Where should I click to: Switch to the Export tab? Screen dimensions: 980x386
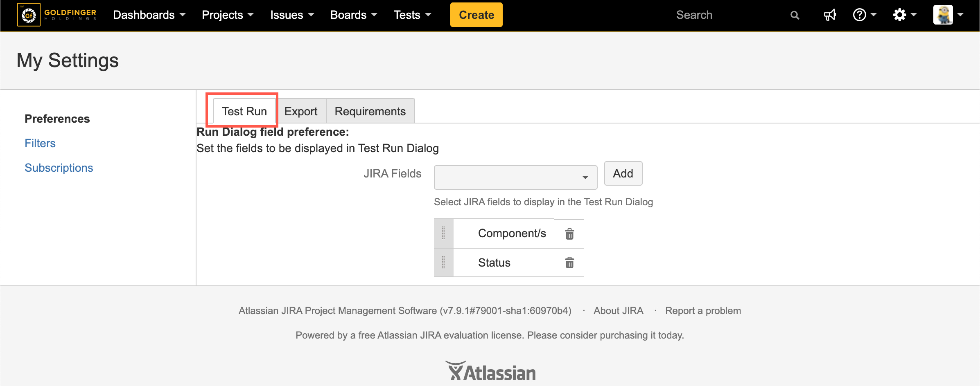(301, 111)
